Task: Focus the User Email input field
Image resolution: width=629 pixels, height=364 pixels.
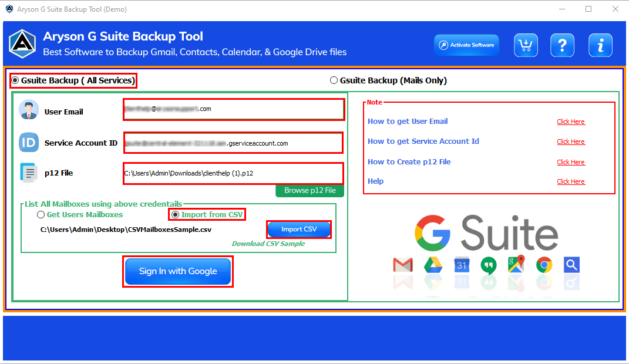Action: pyautogui.click(x=234, y=109)
